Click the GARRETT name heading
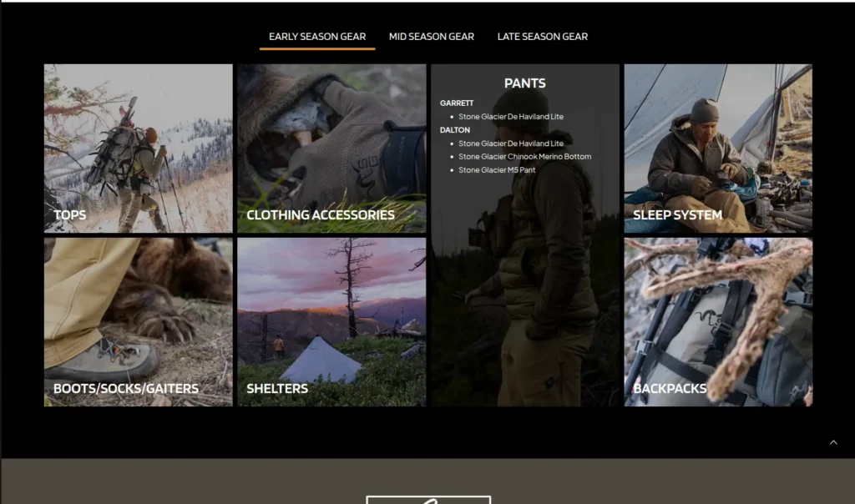855x504 pixels. (457, 103)
